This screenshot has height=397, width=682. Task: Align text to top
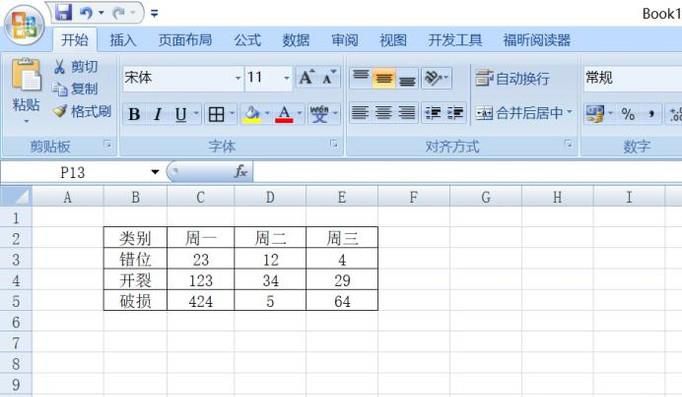tap(361, 78)
